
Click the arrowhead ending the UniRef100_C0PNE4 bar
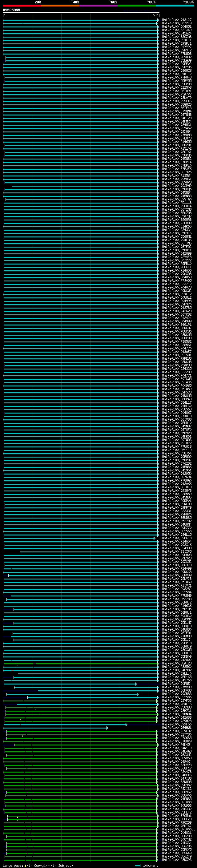pos(136,684)
